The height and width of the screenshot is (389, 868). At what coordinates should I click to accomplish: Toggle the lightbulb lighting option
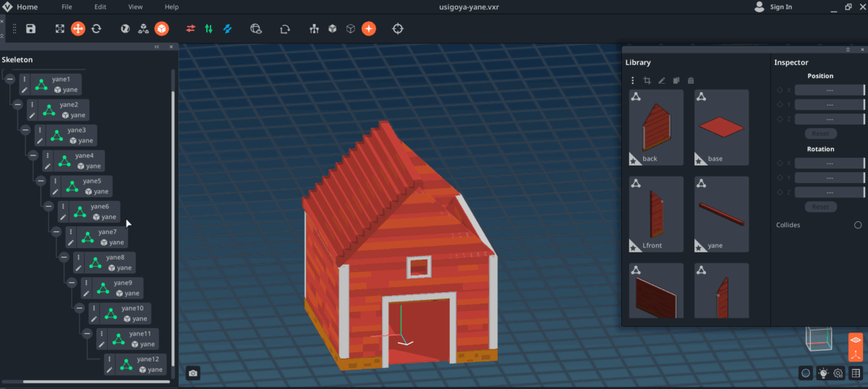click(822, 373)
